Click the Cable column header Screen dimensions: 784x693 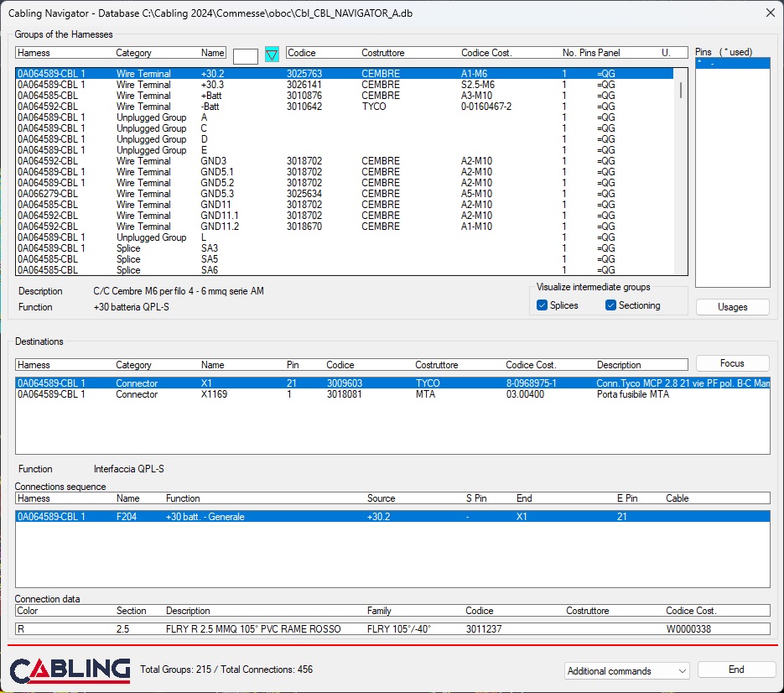(677, 498)
